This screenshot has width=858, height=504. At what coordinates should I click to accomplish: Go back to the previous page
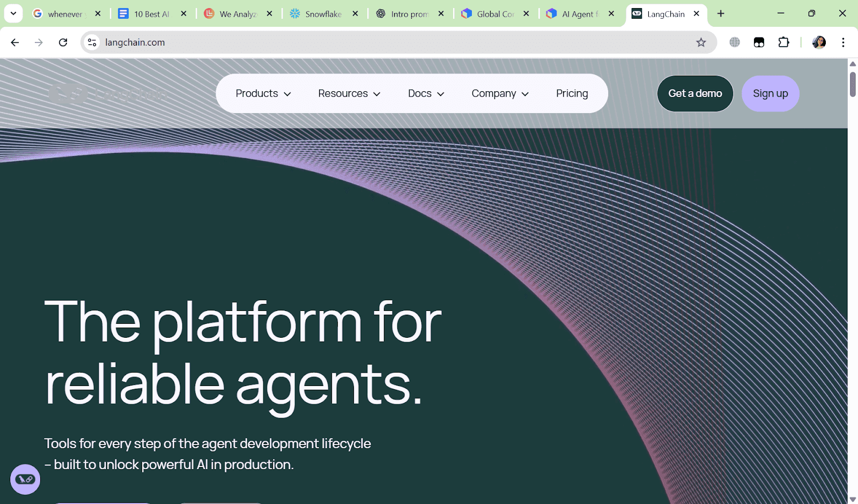click(x=14, y=42)
